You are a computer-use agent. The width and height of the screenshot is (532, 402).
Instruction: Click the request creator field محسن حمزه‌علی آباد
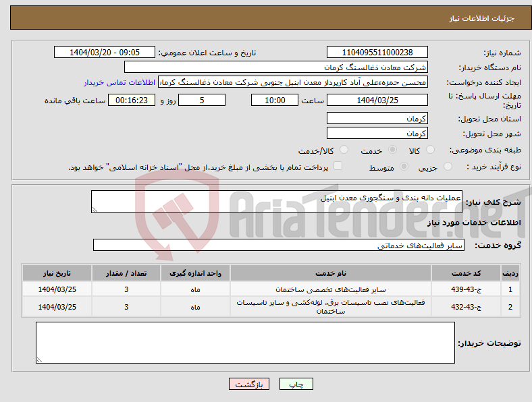[293, 82]
